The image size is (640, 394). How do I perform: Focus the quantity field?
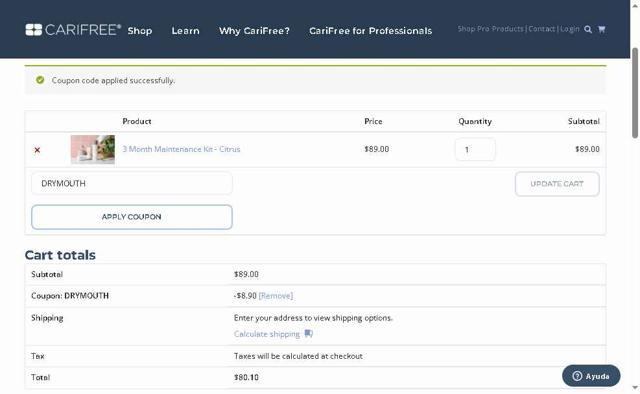tap(475, 149)
